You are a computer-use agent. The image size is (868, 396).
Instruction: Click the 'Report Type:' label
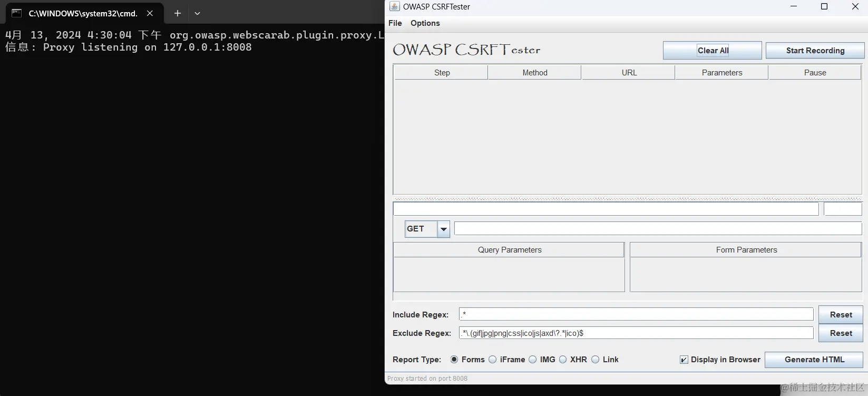(x=417, y=360)
